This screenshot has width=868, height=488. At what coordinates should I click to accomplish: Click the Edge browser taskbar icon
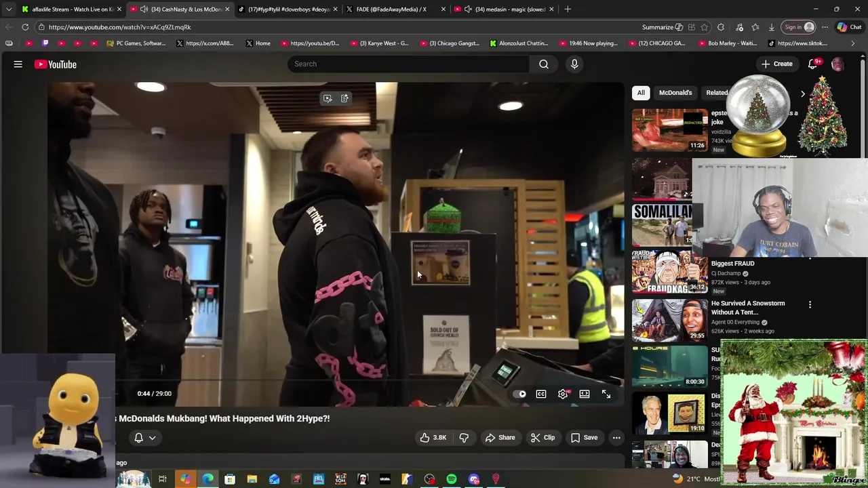[208, 479]
